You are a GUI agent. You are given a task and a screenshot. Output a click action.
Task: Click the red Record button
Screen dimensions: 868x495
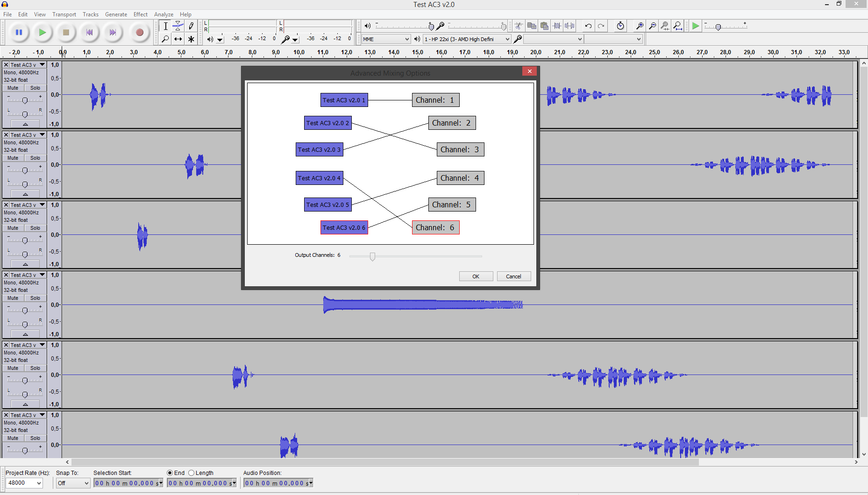[139, 32]
